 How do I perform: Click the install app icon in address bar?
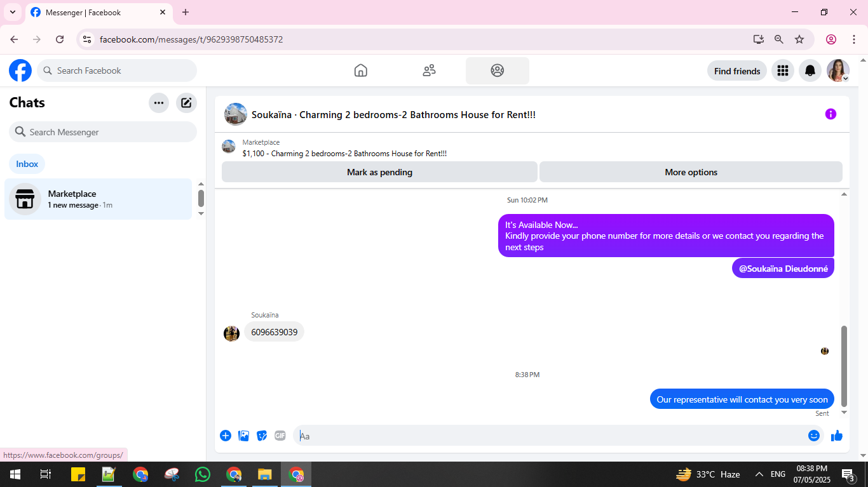point(759,39)
